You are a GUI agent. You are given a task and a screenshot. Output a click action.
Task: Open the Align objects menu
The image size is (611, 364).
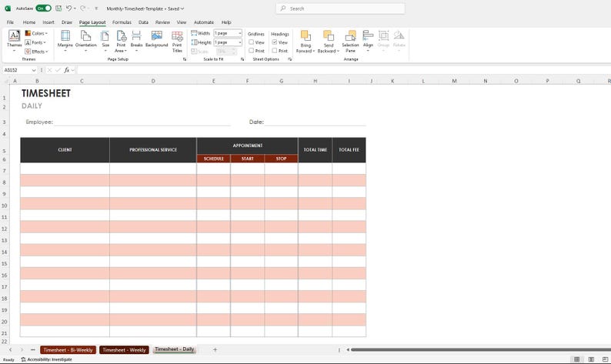point(368,41)
